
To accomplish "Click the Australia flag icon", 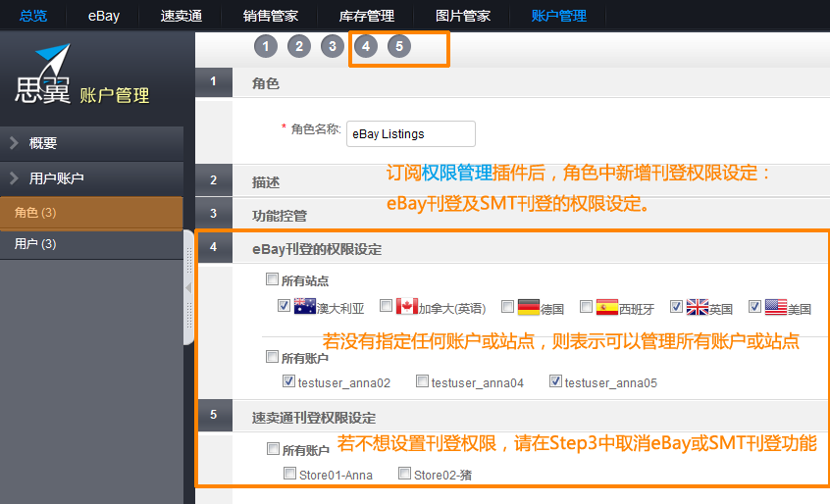I will click(x=305, y=306).
